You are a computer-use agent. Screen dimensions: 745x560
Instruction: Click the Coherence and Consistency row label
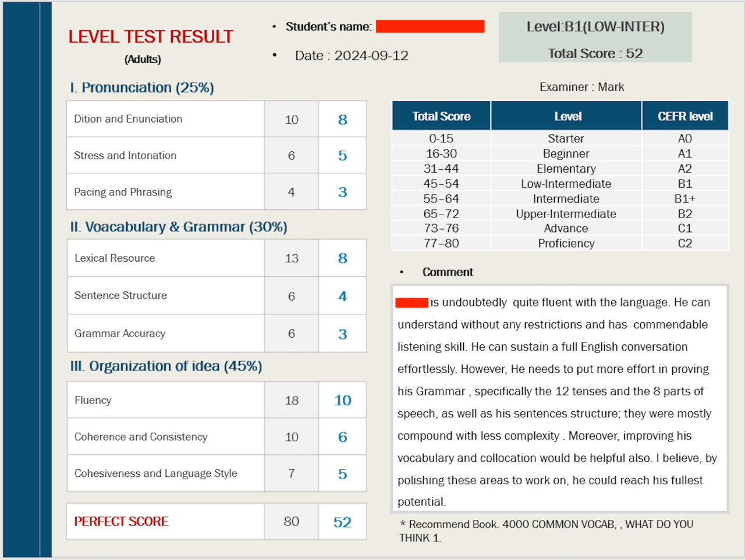tap(141, 437)
